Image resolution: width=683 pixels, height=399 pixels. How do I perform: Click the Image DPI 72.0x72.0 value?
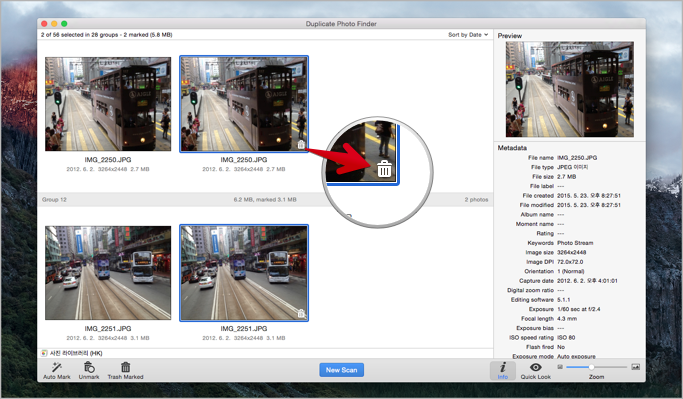click(570, 262)
